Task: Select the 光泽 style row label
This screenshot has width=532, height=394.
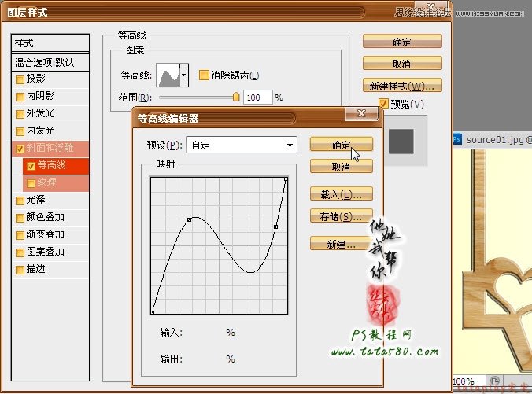Action: tap(35, 200)
